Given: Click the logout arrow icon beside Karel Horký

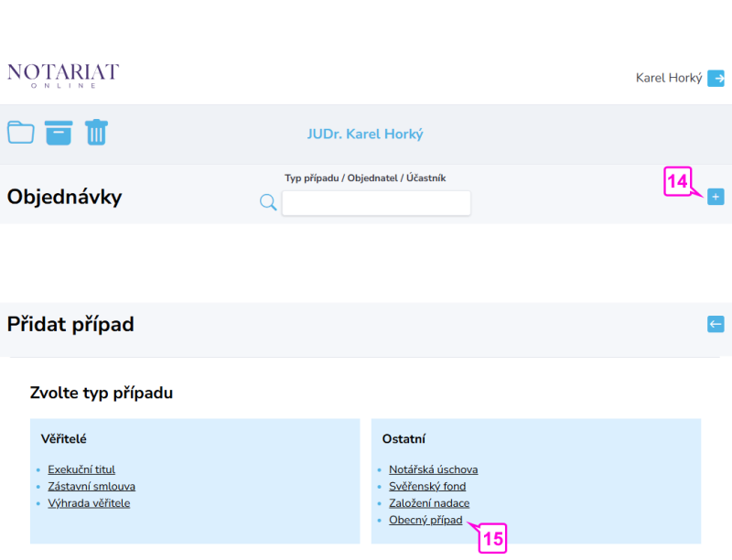Looking at the screenshot, I should [716, 79].
